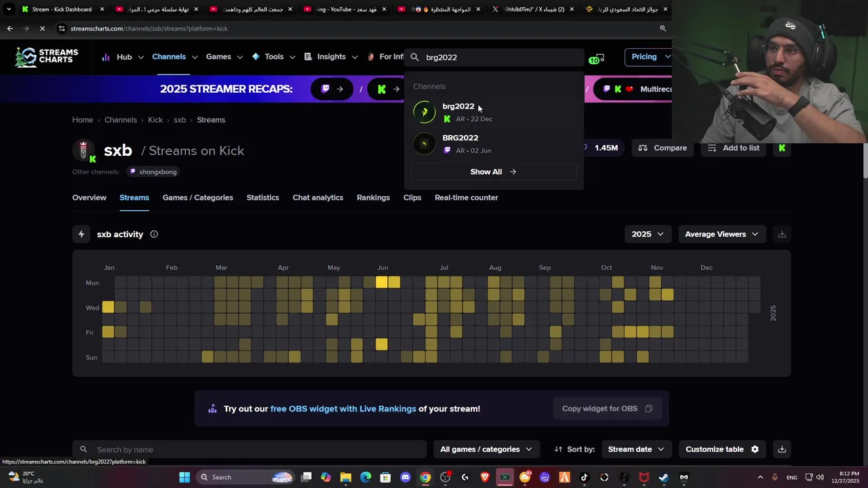Click the streamscharts.com address bar URL
The image size is (868, 488).
(x=149, y=28)
